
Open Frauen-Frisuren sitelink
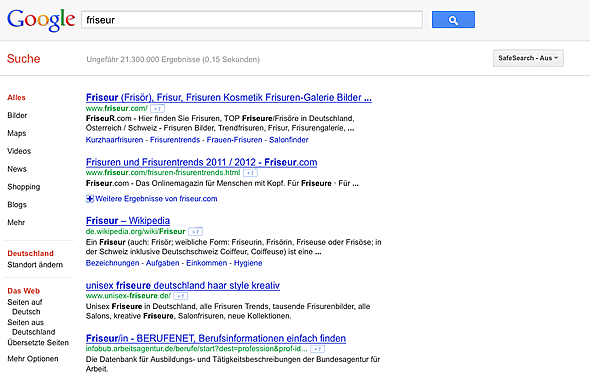[x=234, y=140]
